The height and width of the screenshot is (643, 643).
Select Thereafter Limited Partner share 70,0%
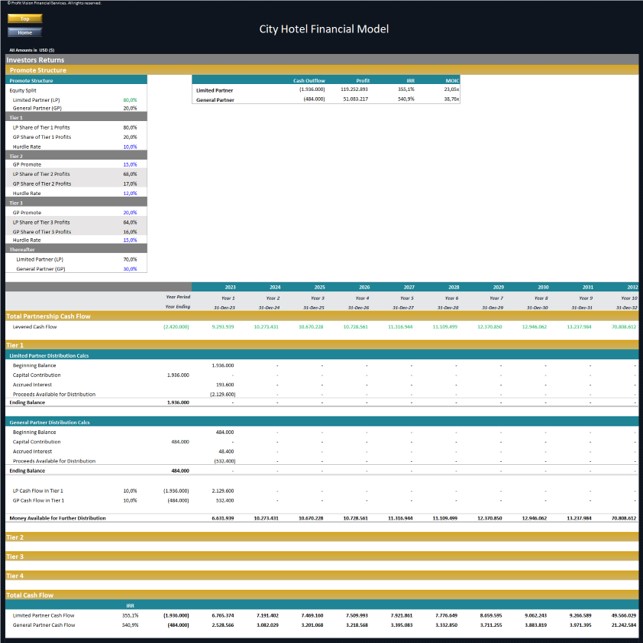[x=130, y=259]
